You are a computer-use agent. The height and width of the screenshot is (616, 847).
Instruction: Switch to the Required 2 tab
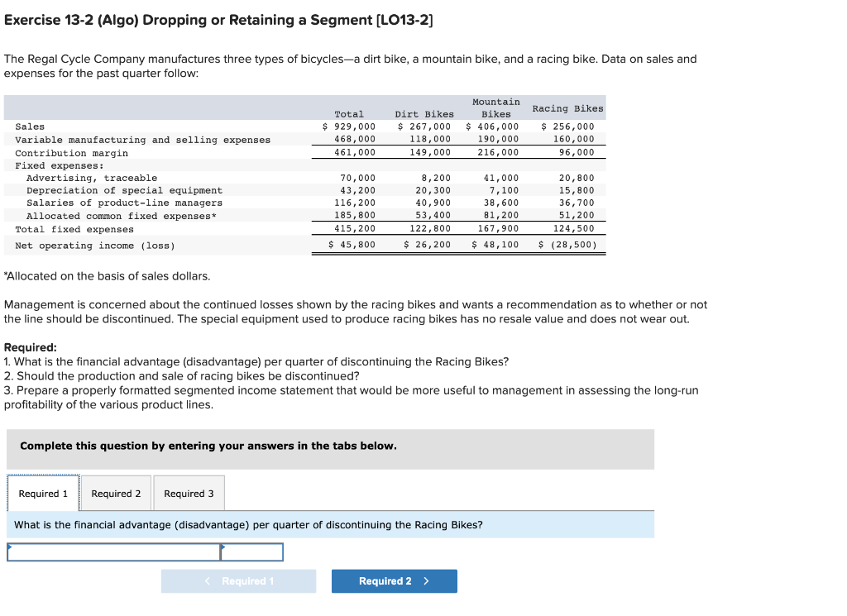116,493
